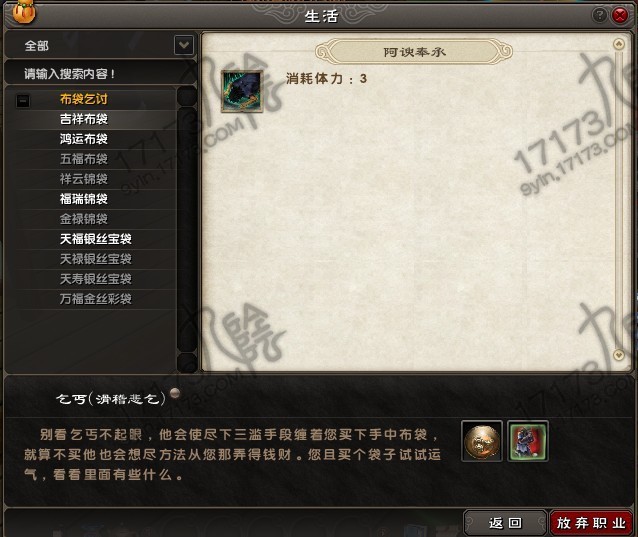Click the small round orb beside 乞丐 title

[x=175, y=393]
